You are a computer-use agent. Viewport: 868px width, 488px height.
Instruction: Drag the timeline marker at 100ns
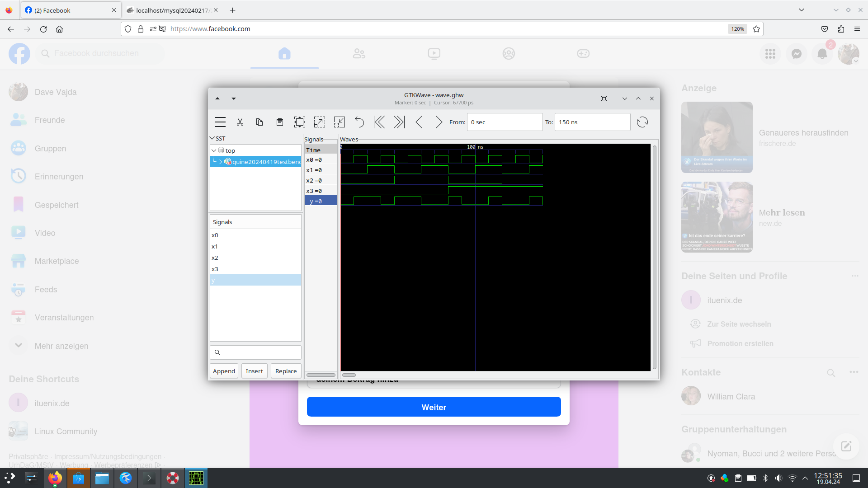475,146
